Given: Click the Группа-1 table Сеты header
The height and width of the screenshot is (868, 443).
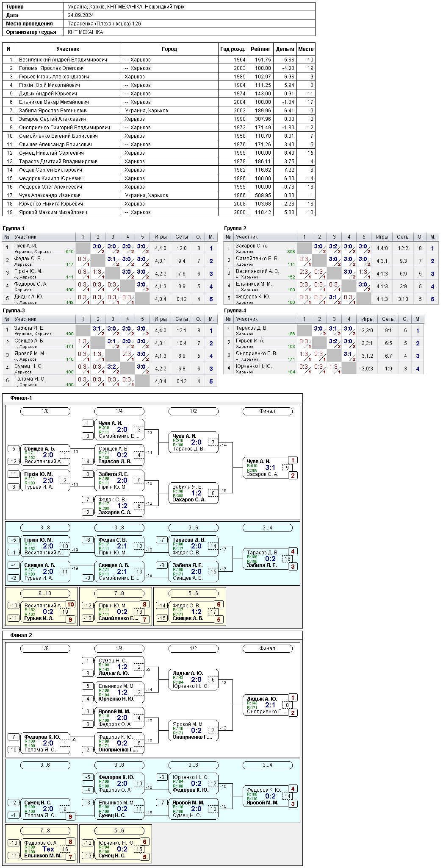Looking at the screenshot, I should pos(182,237).
